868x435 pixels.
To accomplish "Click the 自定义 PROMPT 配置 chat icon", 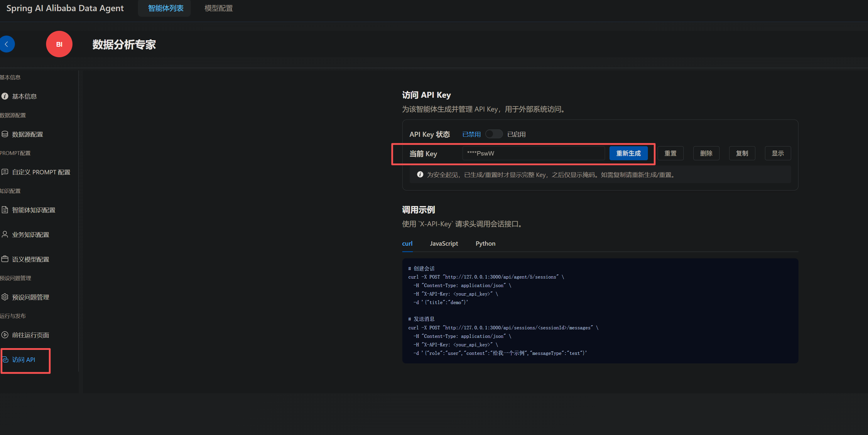I will click(x=5, y=172).
